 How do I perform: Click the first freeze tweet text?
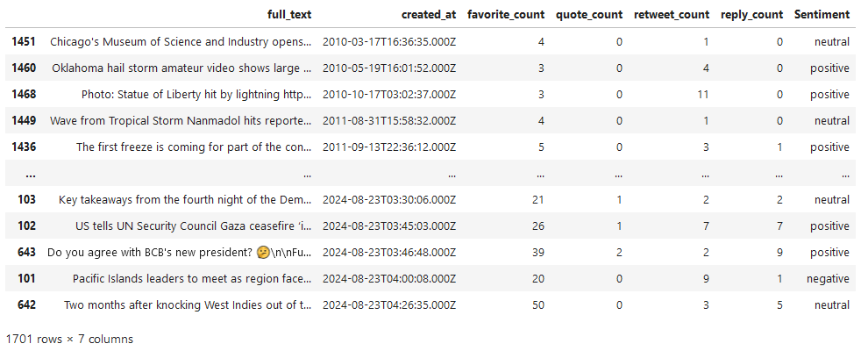(x=194, y=147)
